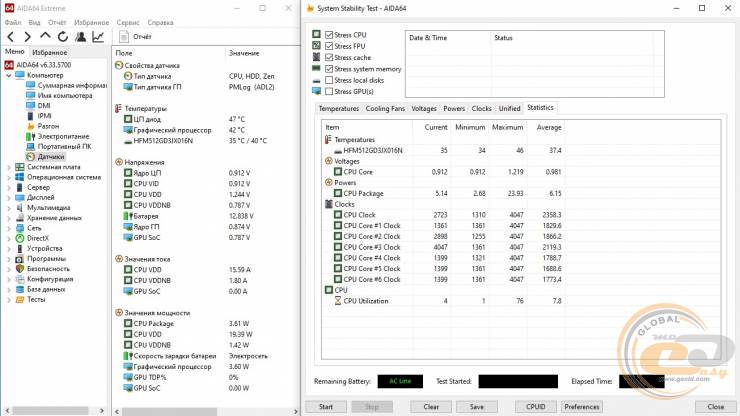Click the Операционная система Windows icon

(x=20, y=177)
